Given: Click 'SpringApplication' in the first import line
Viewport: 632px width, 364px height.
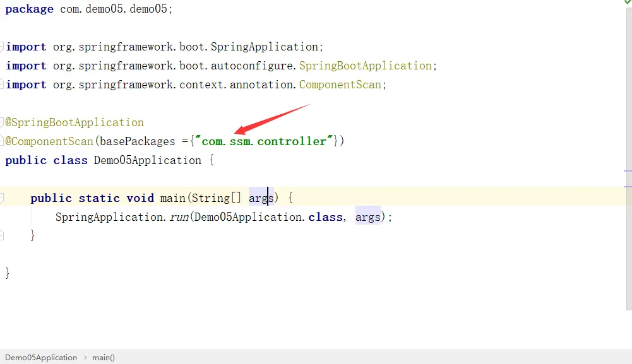Looking at the screenshot, I should (265, 47).
